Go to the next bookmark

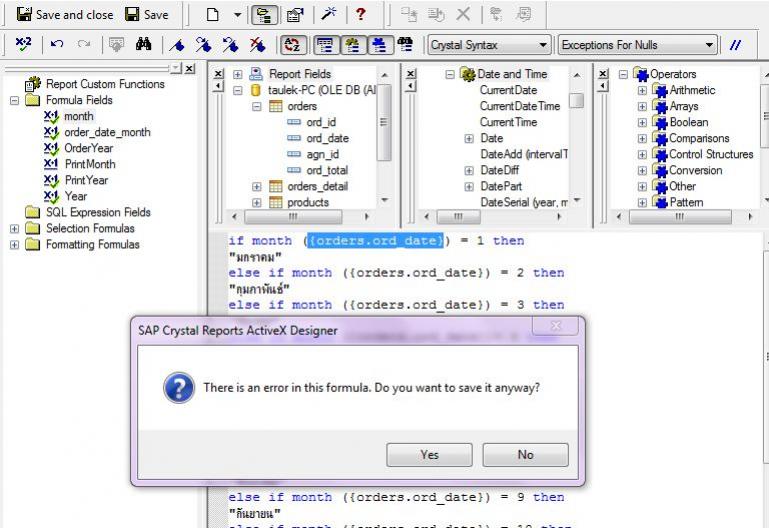click(x=203, y=45)
